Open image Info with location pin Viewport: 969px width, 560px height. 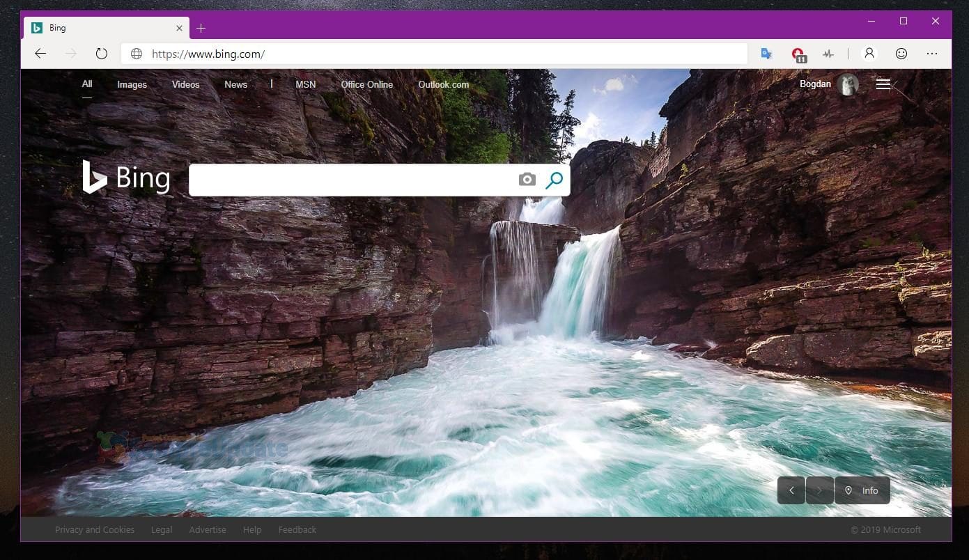[862, 490]
